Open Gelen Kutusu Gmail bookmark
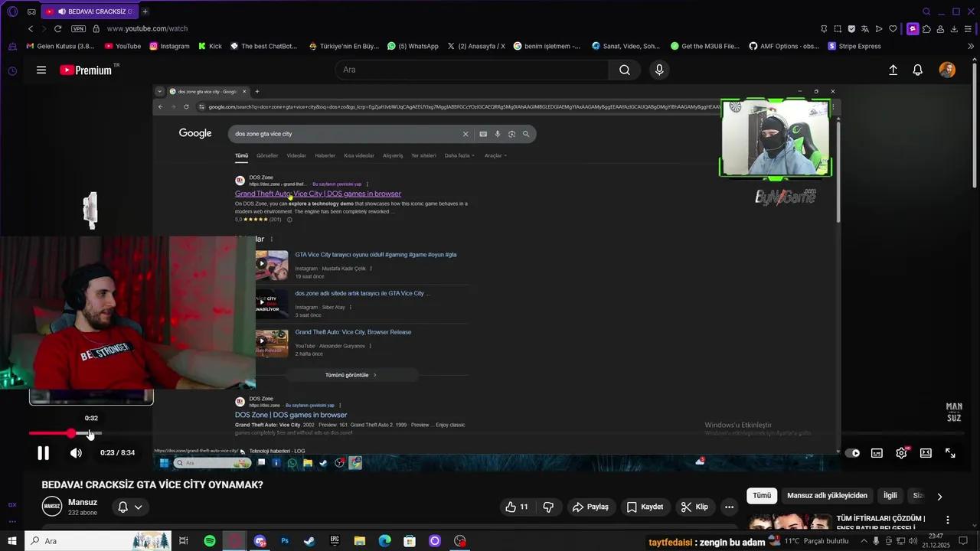980x551 pixels. coord(60,46)
